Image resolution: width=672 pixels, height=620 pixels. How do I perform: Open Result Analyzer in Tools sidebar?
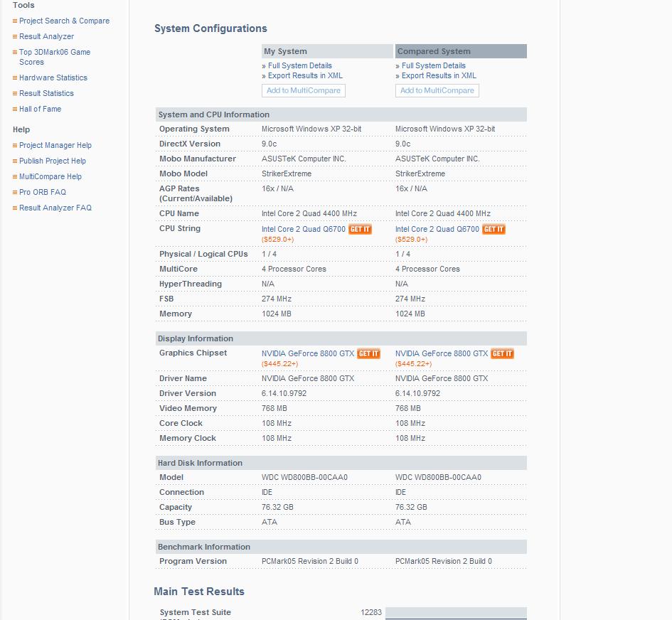(46, 36)
